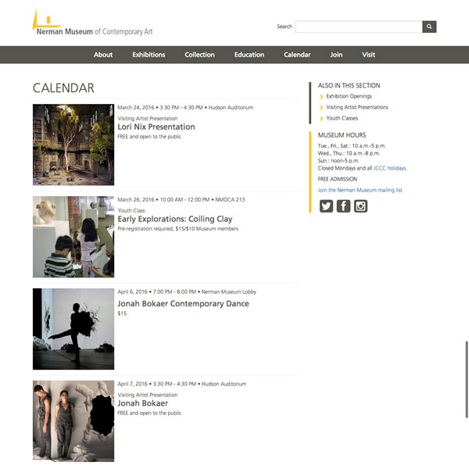This screenshot has width=469, height=476.
Task: Open the museum's Twitter page icon
Action: pyautogui.click(x=326, y=206)
